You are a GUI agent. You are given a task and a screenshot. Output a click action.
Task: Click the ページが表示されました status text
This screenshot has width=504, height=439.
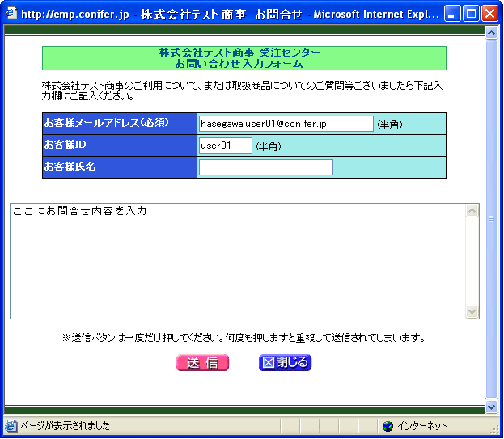point(66,426)
